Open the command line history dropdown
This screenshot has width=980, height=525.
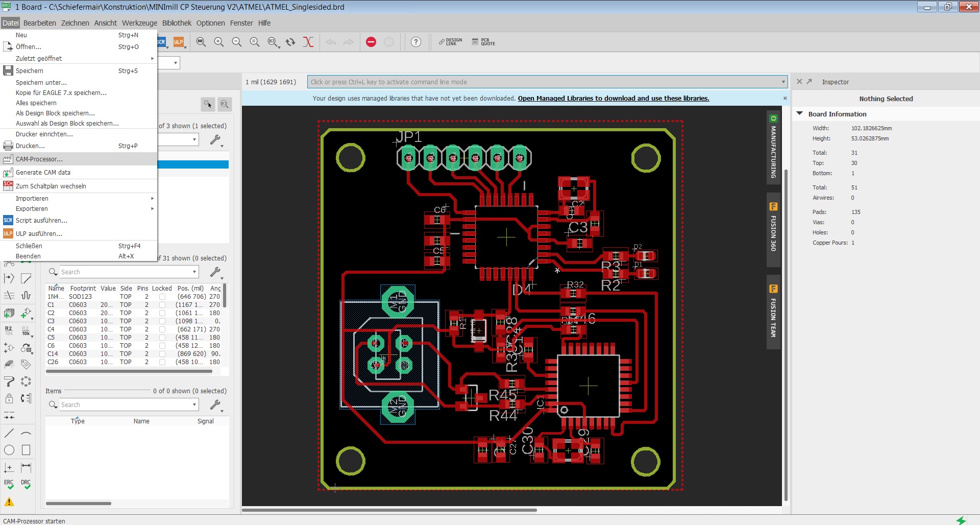pyautogui.click(x=783, y=82)
